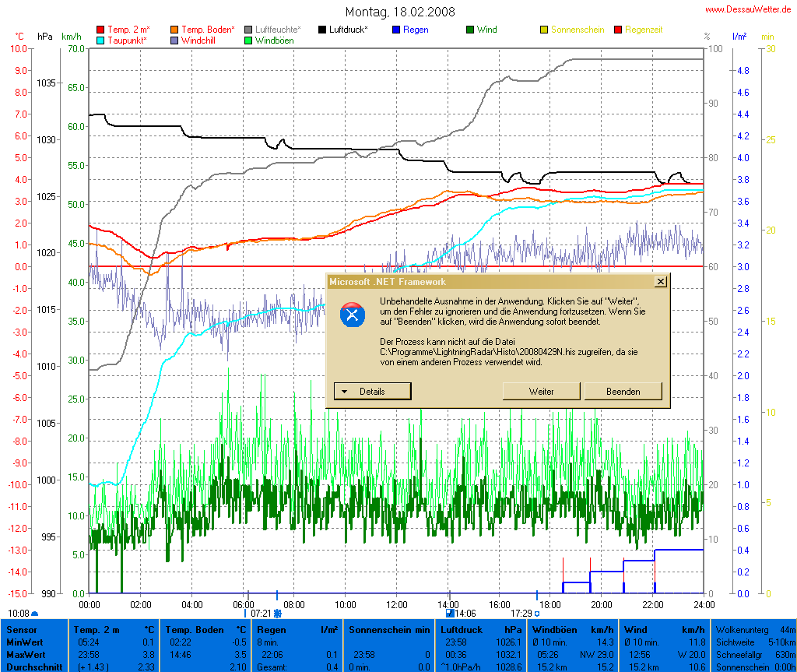Image resolution: width=797 pixels, height=672 pixels.
Task: Click the red error icon in dialog
Action: tap(353, 315)
